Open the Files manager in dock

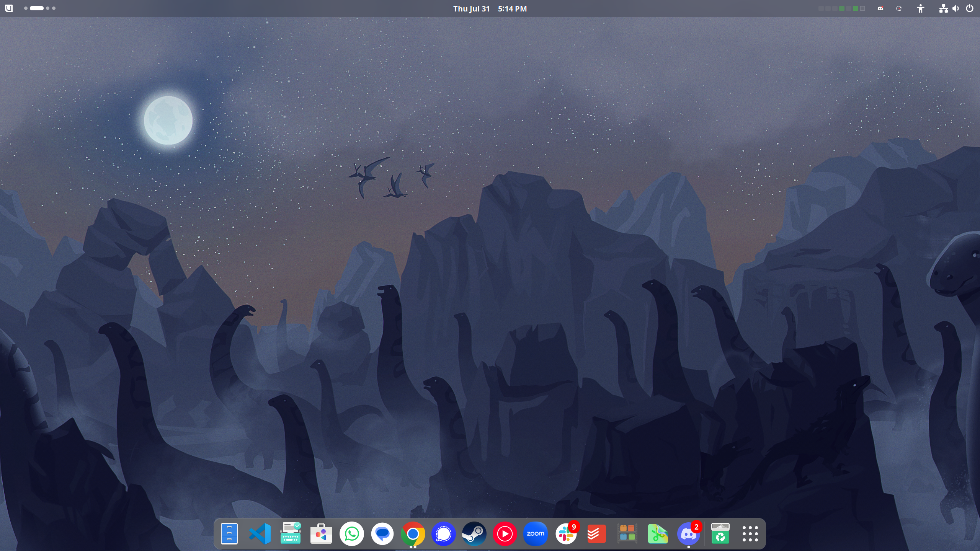229,533
